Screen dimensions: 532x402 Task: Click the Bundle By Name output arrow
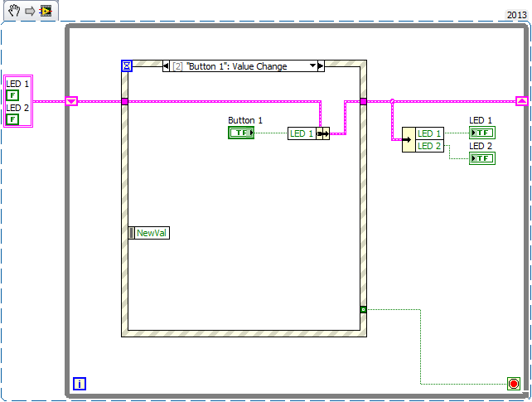pos(322,133)
